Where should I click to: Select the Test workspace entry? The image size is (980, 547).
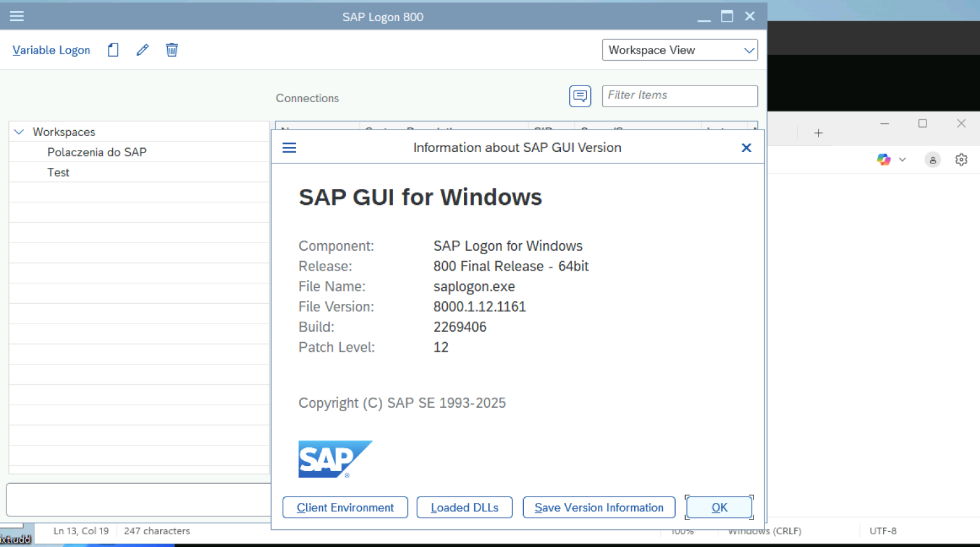(x=58, y=172)
